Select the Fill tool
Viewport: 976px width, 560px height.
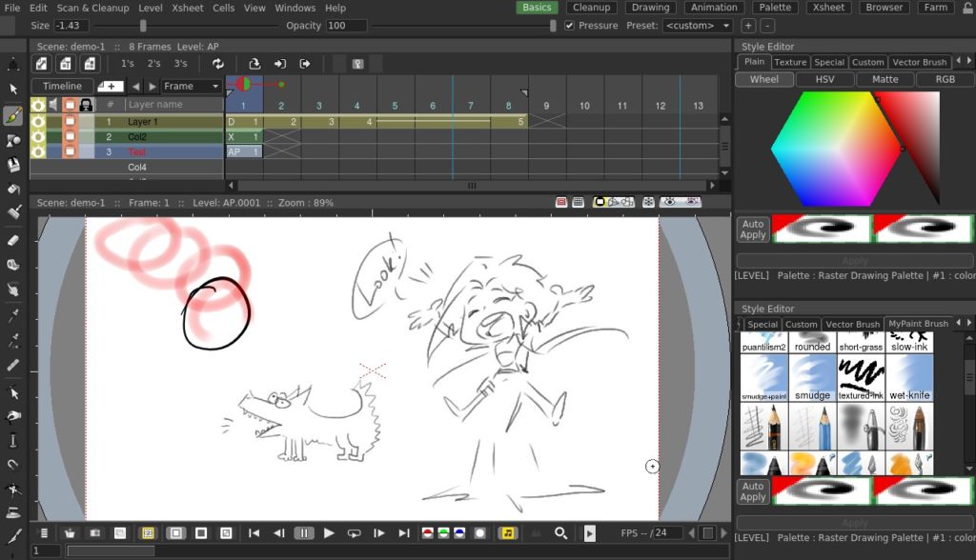point(11,190)
